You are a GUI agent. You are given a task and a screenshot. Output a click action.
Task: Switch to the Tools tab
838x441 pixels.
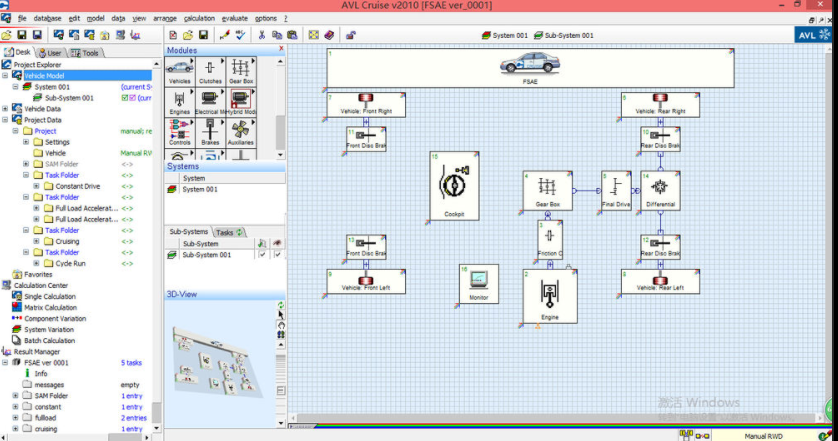tap(85, 53)
